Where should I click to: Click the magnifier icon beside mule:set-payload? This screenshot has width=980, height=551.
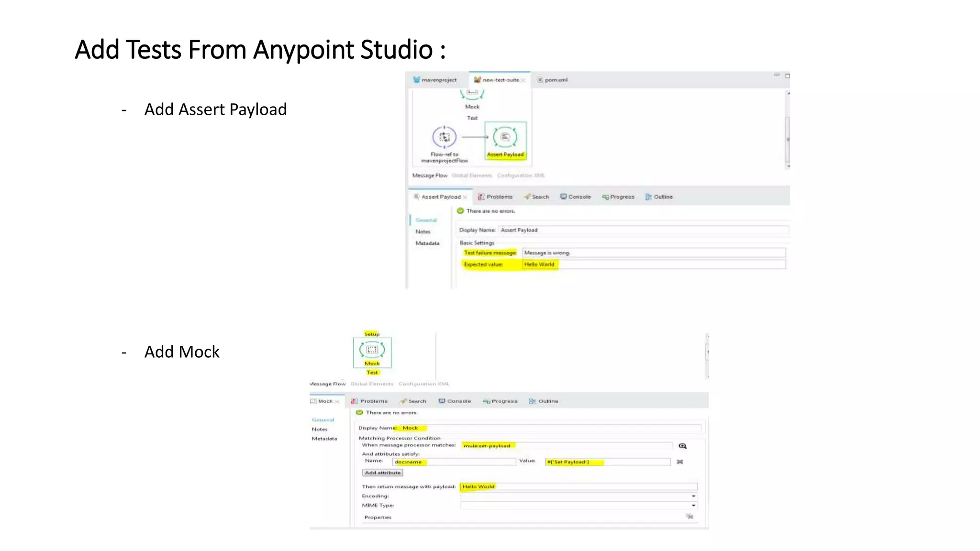click(x=682, y=446)
